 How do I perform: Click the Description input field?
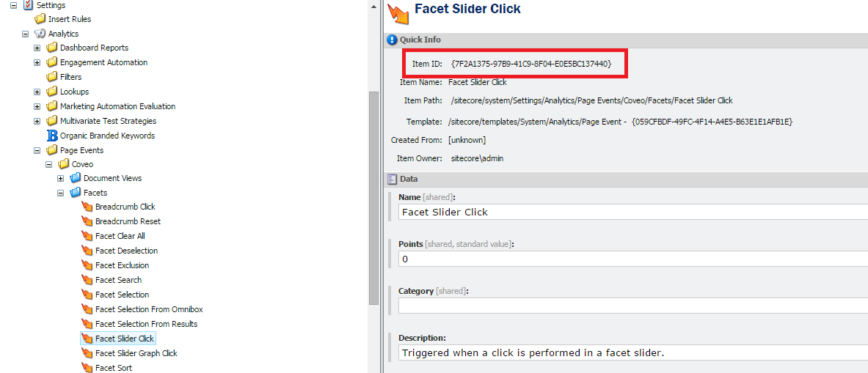coord(632,352)
